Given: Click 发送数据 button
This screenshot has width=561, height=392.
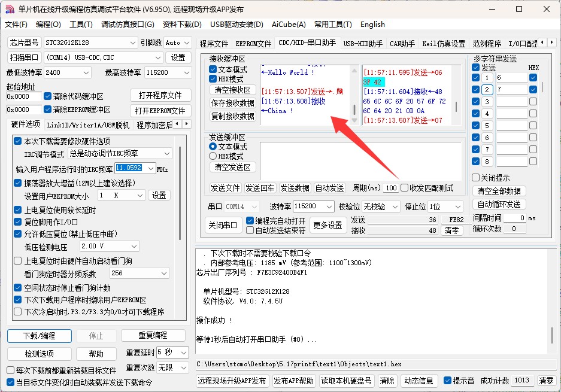Looking at the screenshot, I should [x=295, y=188].
